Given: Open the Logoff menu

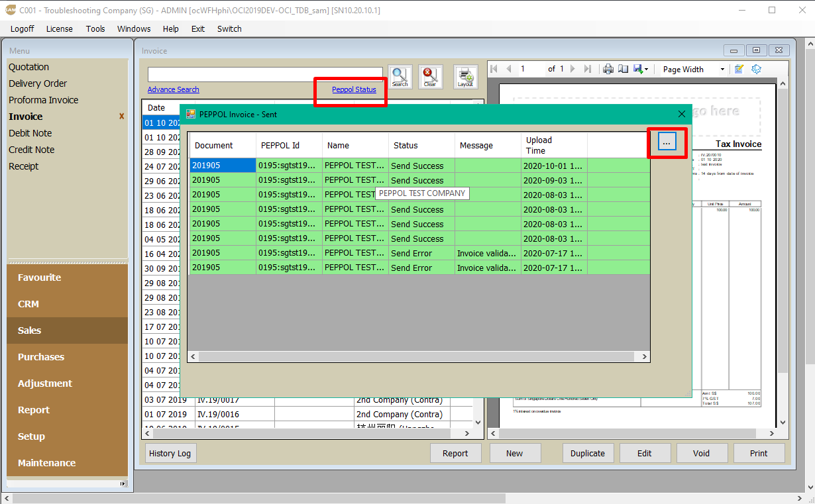Looking at the screenshot, I should 23,28.
